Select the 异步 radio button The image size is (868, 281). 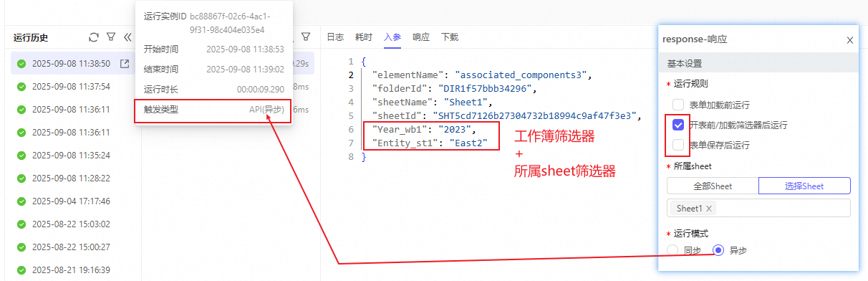718,250
